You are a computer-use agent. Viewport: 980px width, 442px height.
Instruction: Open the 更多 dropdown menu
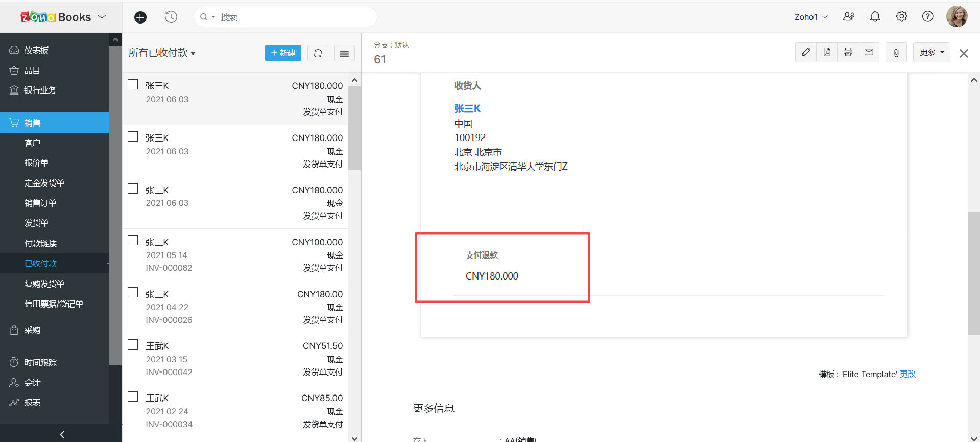pos(931,52)
